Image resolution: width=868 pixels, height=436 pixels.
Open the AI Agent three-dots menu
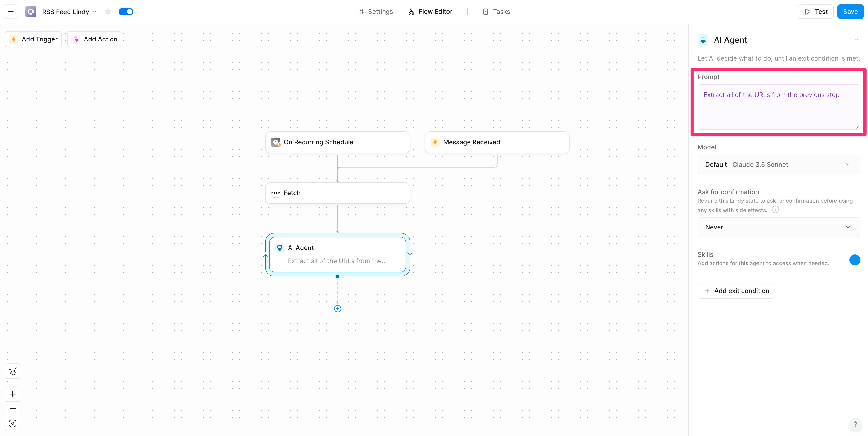click(855, 40)
